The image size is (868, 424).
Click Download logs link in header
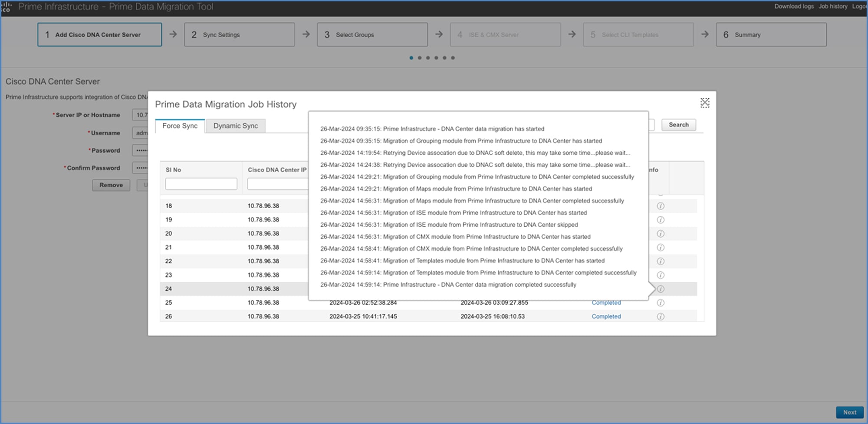pos(794,7)
